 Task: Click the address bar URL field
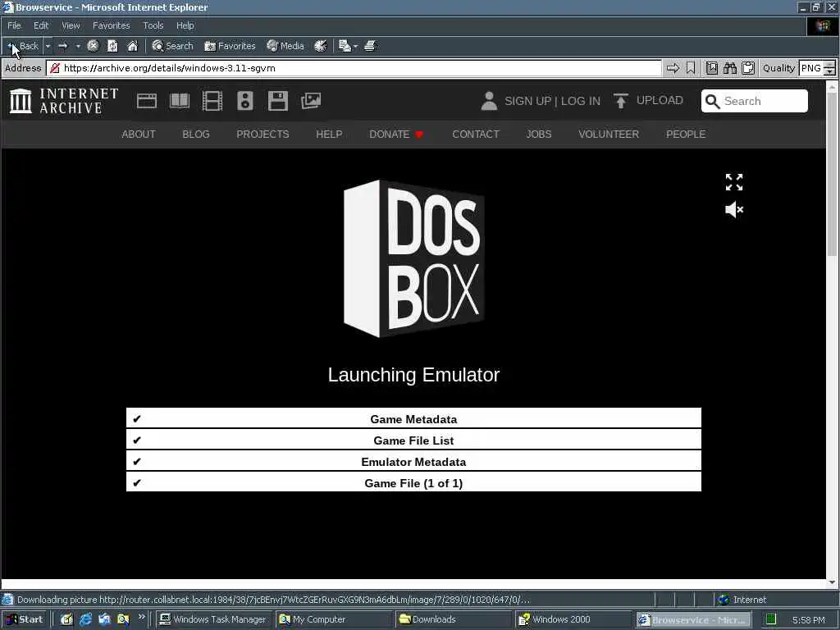coord(354,68)
